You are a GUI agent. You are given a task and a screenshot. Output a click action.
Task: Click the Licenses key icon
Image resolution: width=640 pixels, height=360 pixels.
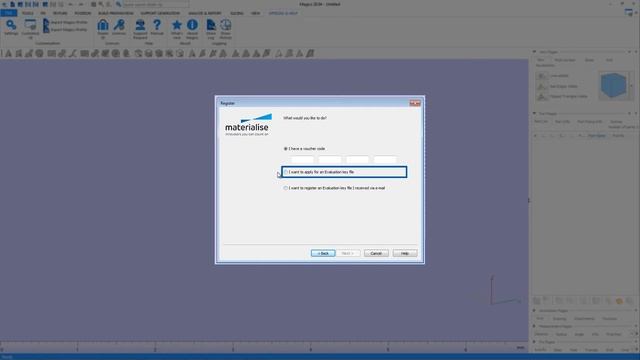point(119,27)
